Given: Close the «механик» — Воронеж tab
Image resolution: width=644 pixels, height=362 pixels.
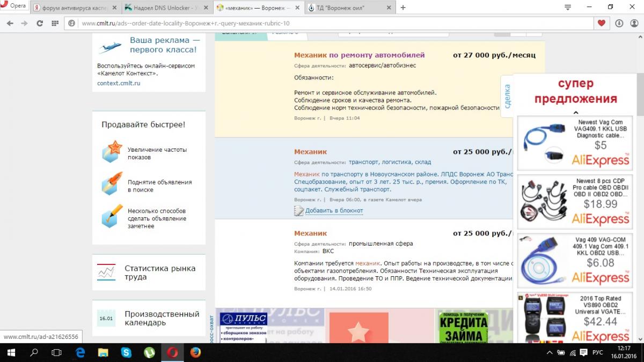Looking at the screenshot, I should click(x=297, y=8).
